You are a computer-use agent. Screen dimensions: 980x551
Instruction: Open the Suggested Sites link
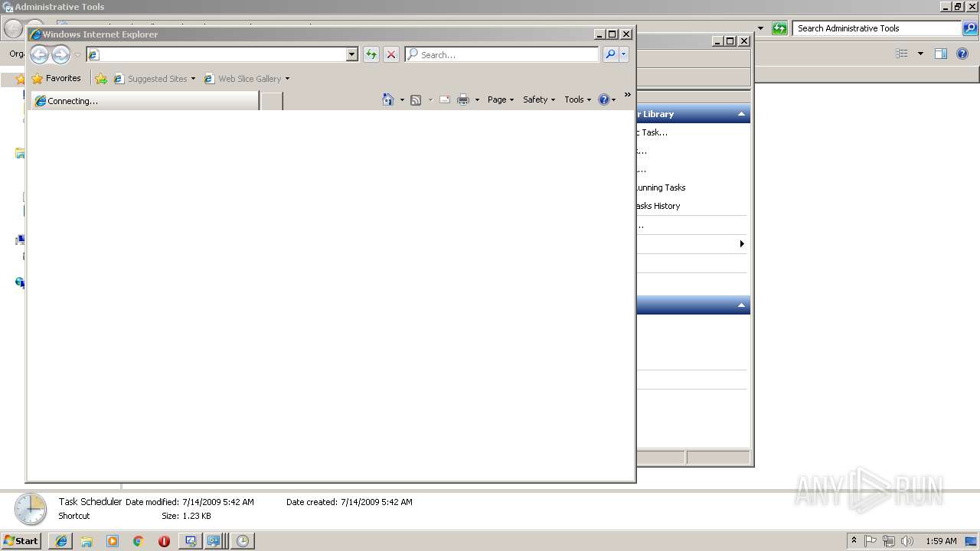click(150, 78)
